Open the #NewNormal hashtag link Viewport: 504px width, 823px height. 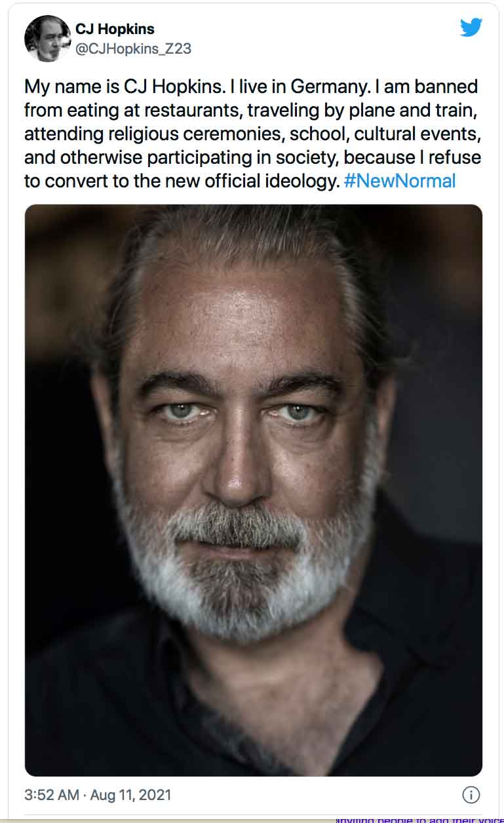[x=399, y=181]
